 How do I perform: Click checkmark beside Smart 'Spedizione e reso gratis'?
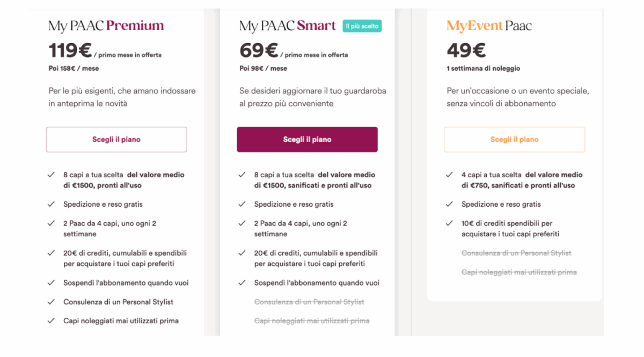point(243,205)
